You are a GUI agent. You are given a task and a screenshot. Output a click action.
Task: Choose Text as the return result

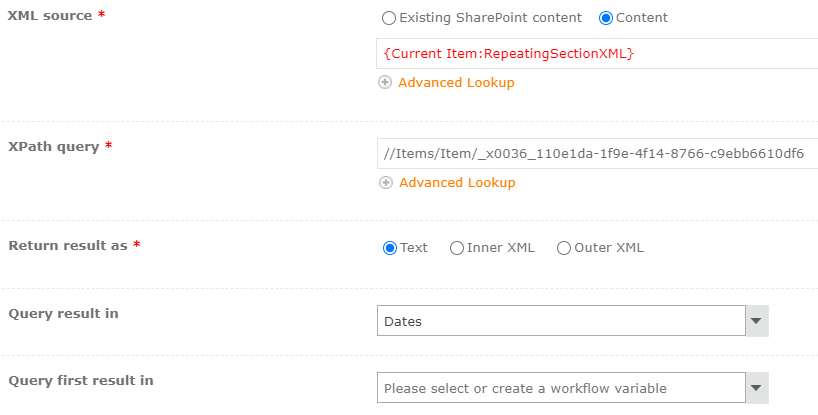(390, 248)
